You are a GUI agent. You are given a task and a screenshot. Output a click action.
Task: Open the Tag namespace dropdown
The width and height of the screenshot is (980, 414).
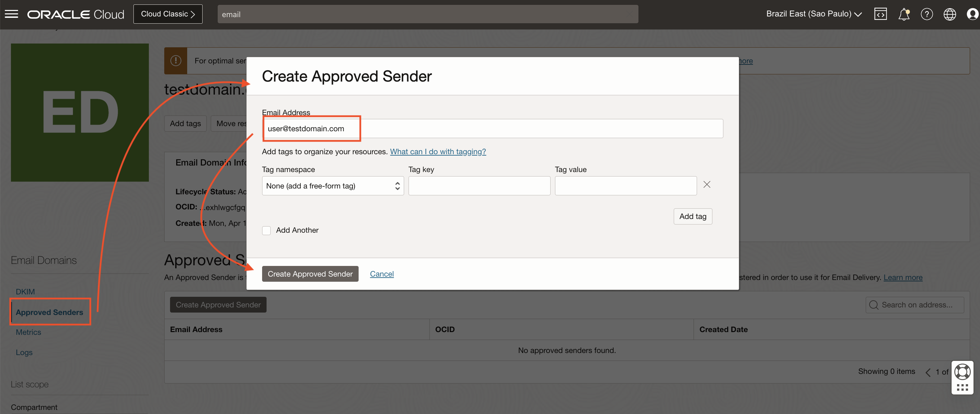click(333, 185)
